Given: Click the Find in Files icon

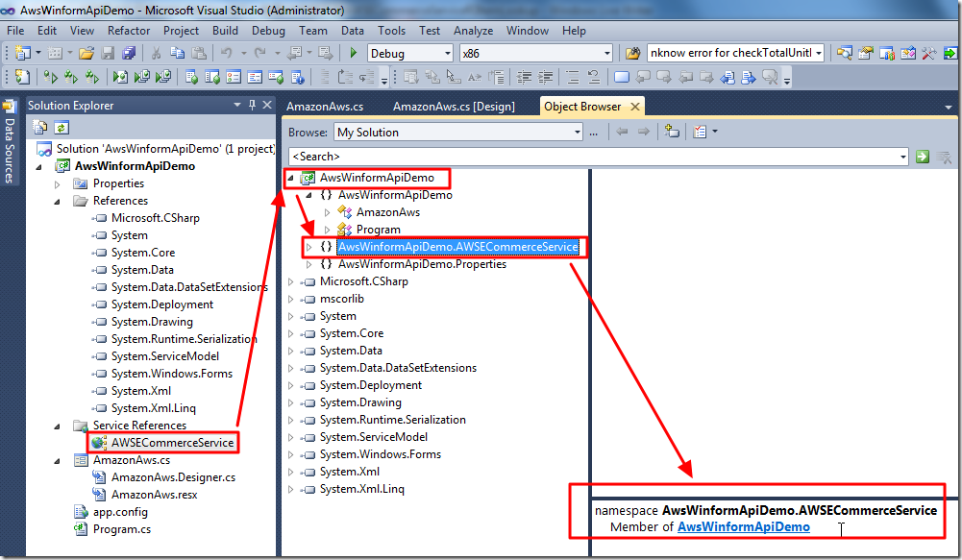Looking at the screenshot, I should tap(632, 54).
